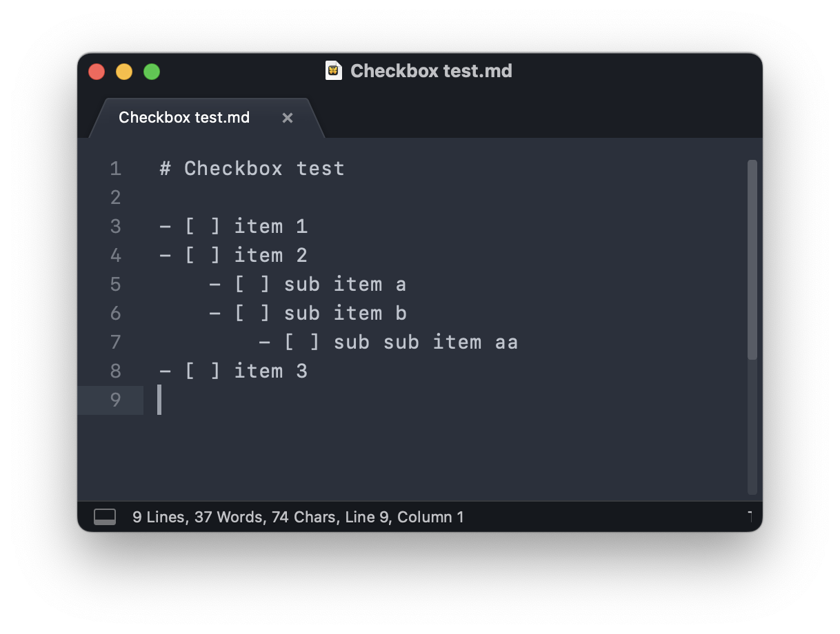Click the checkbox brackets for item 1

[203, 227]
